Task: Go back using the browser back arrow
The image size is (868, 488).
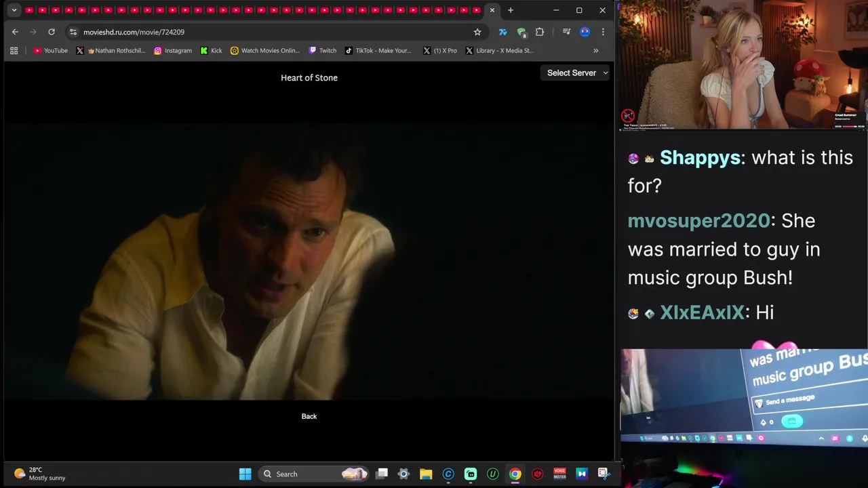Action: click(15, 32)
